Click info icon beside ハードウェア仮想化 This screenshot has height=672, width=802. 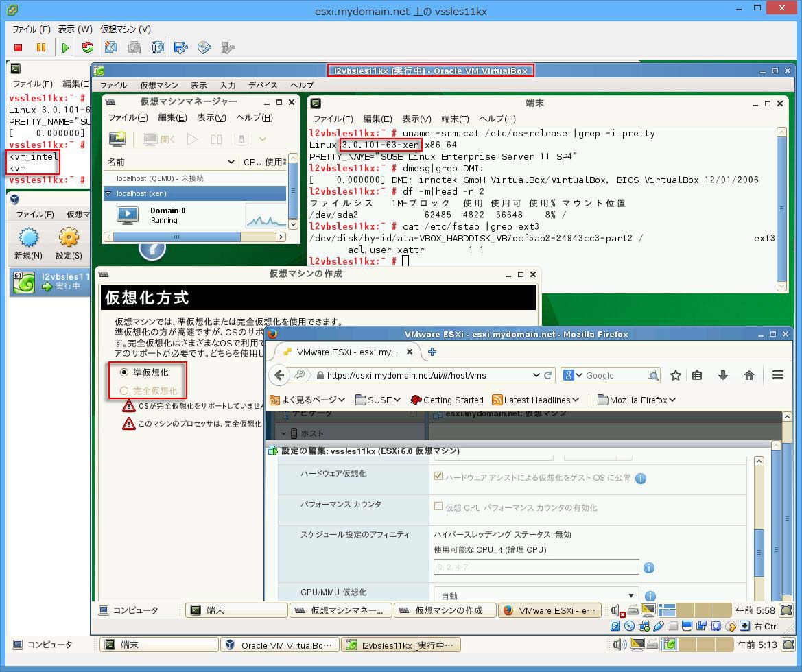(640, 478)
